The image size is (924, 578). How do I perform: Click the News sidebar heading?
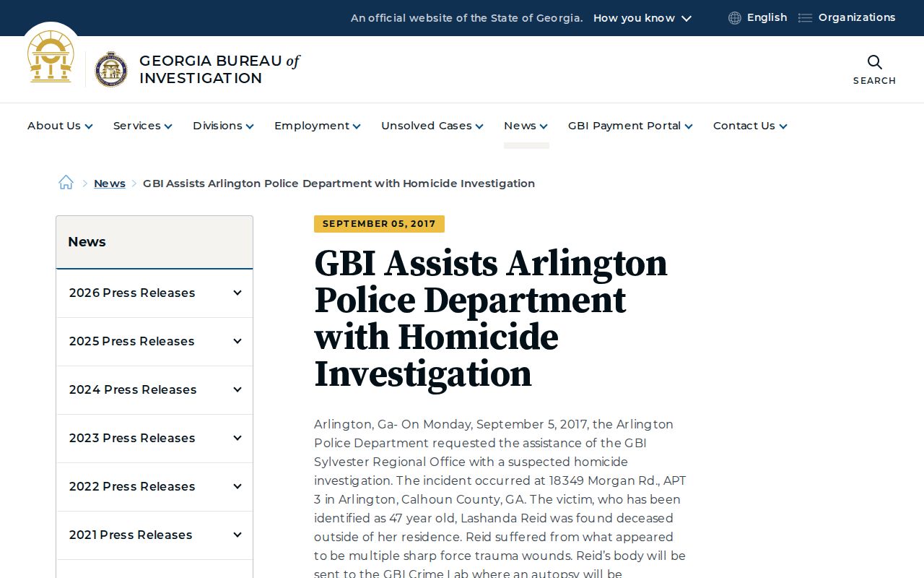coord(87,242)
